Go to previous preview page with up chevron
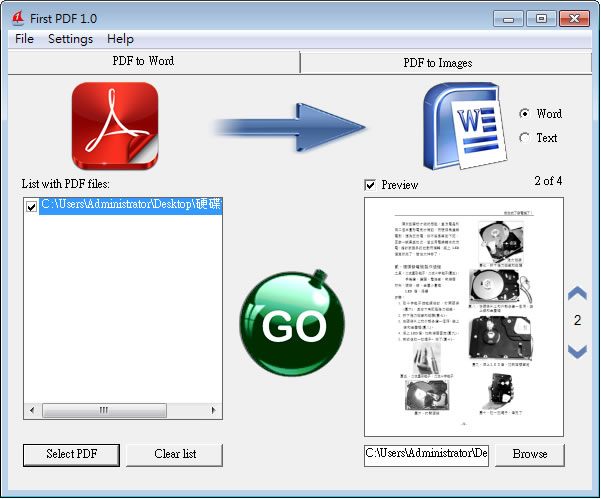 [x=577, y=293]
